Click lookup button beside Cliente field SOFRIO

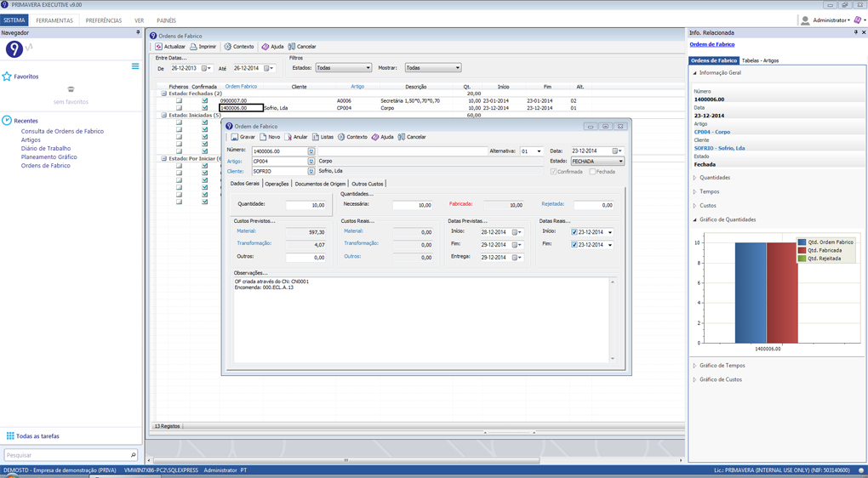pyautogui.click(x=311, y=172)
